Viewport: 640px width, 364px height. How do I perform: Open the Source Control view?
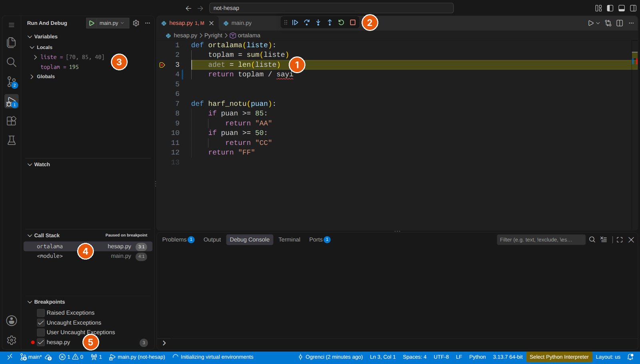(12, 82)
